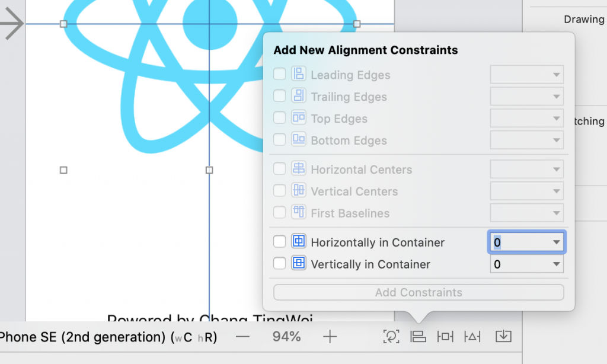Open the First Baselines value dropdown
Image resolution: width=607 pixels, height=364 pixels.
point(527,213)
